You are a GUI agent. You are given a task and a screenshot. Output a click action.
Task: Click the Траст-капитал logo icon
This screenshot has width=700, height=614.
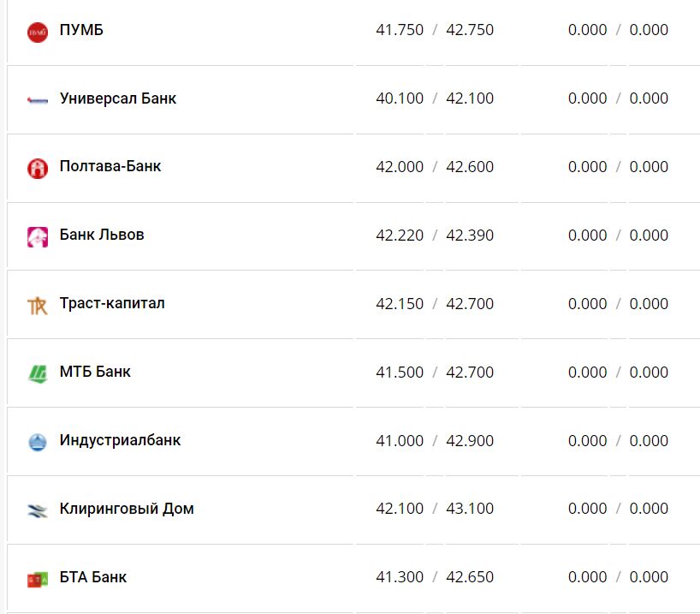[x=38, y=305]
